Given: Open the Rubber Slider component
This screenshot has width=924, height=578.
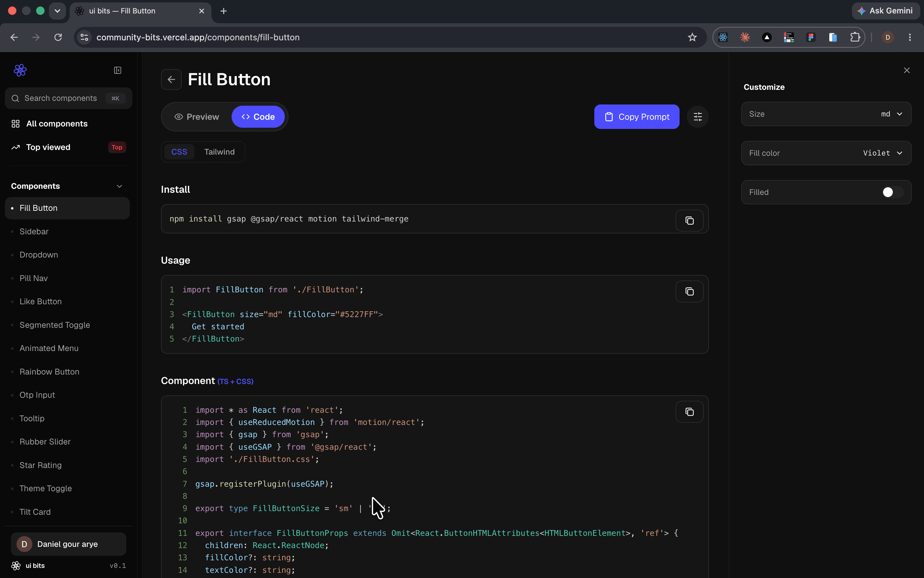Looking at the screenshot, I should (x=67, y=442).
